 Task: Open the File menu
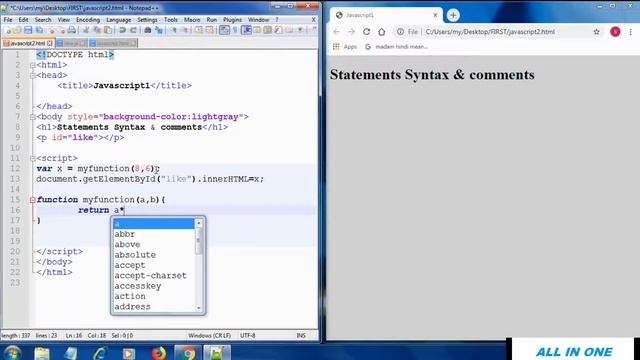click(8, 20)
